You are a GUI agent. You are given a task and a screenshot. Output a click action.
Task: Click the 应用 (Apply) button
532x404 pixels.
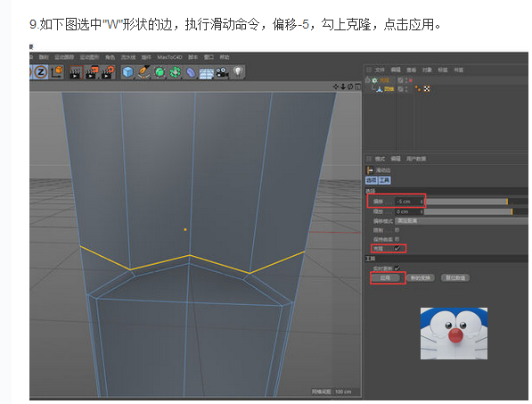[385, 278]
